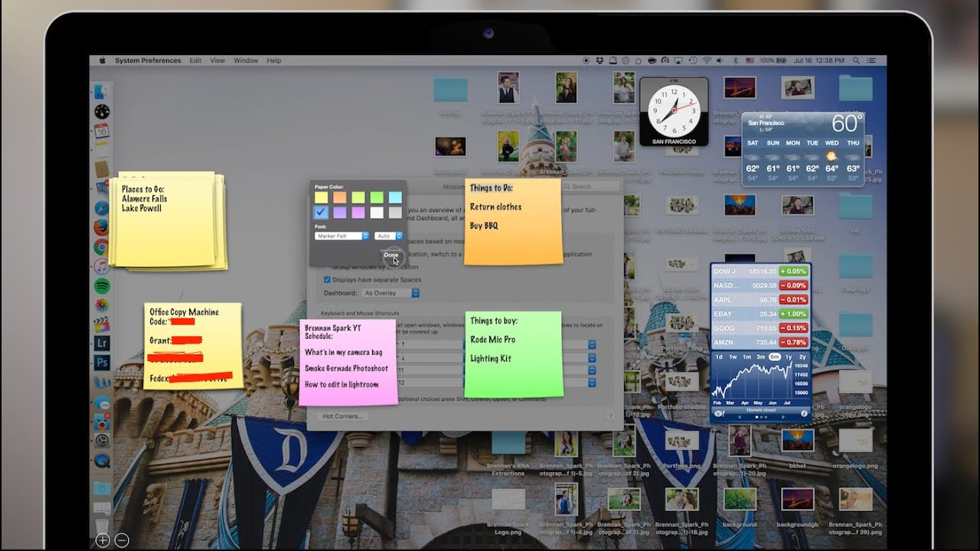Open the Window menu
Viewport: 980px width, 551px height.
point(246,60)
